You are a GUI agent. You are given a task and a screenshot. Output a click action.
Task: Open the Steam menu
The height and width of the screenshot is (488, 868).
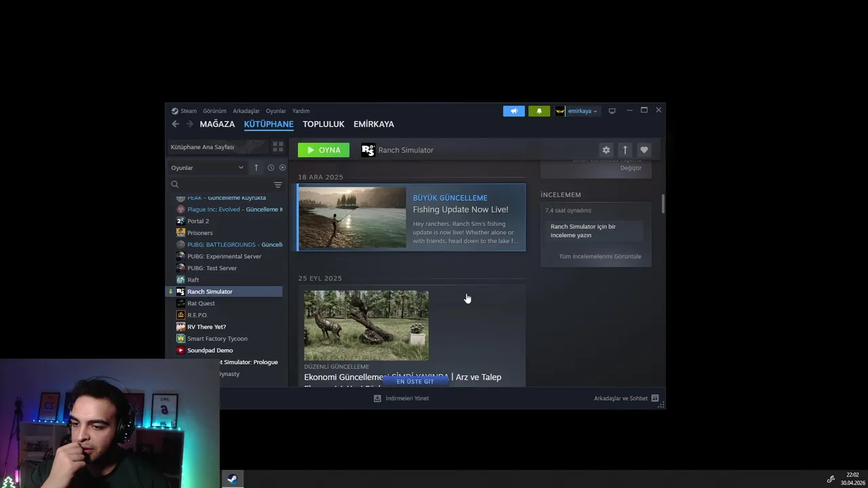pos(189,111)
